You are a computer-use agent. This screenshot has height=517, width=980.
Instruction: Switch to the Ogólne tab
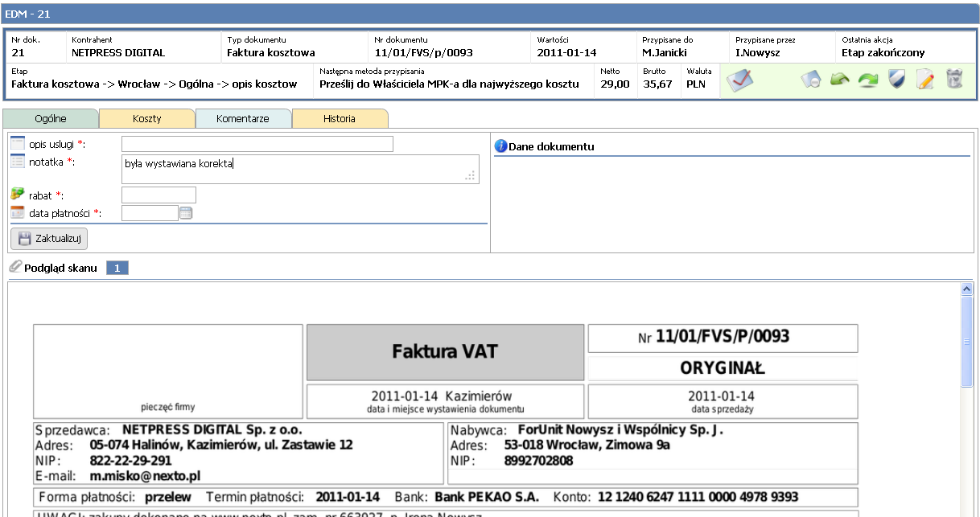pos(50,118)
